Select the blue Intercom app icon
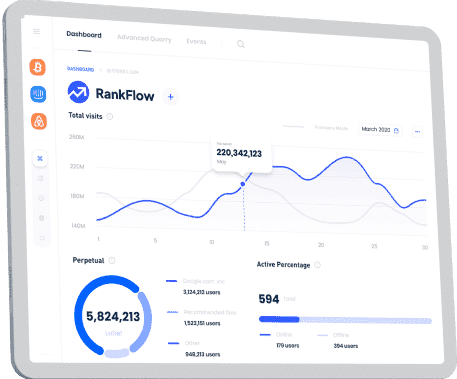The image size is (457, 379). pyautogui.click(x=38, y=94)
